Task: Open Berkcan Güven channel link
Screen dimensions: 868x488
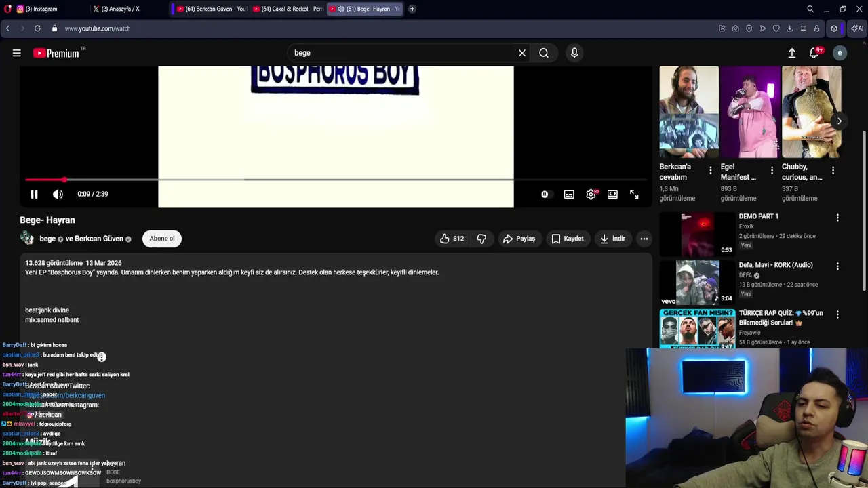Action: click(99, 239)
